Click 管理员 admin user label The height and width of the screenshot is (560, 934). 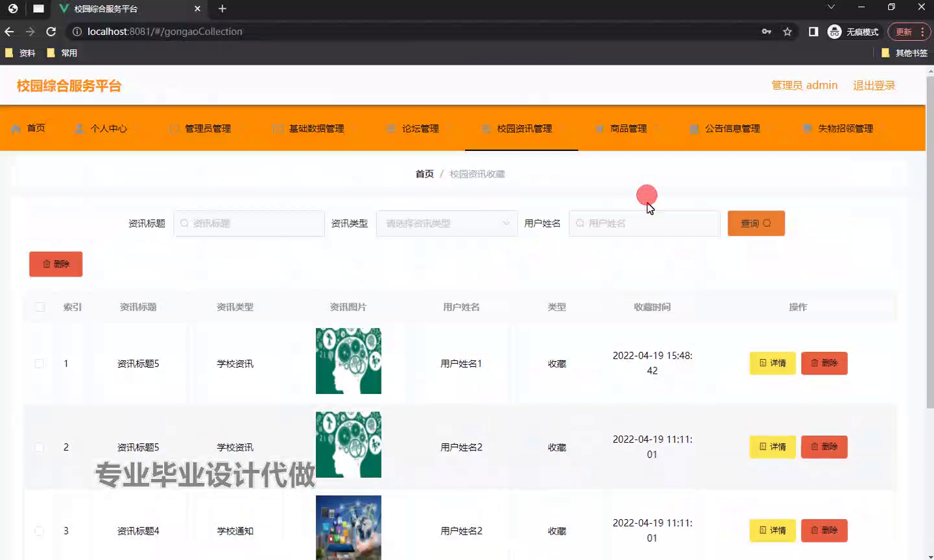coord(804,86)
